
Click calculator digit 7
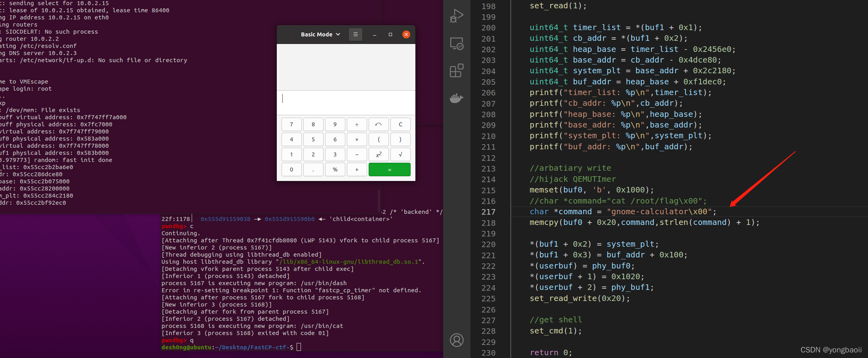point(291,124)
